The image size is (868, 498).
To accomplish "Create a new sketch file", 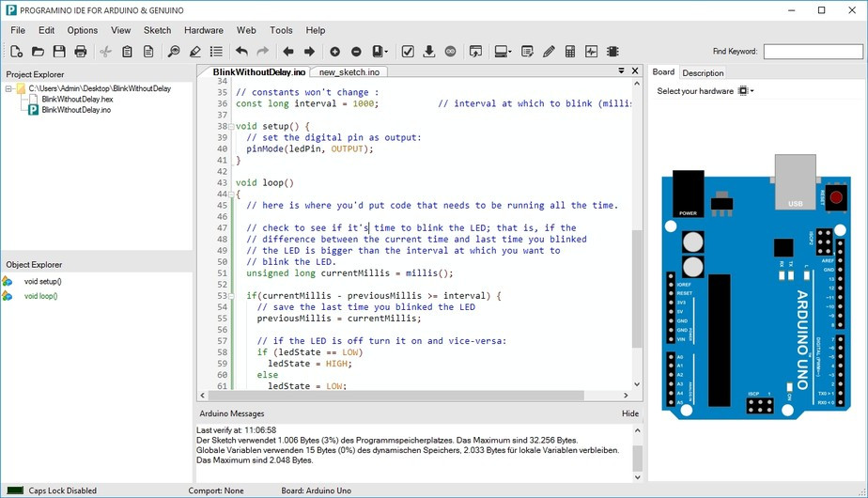I will (x=17, y=52).
